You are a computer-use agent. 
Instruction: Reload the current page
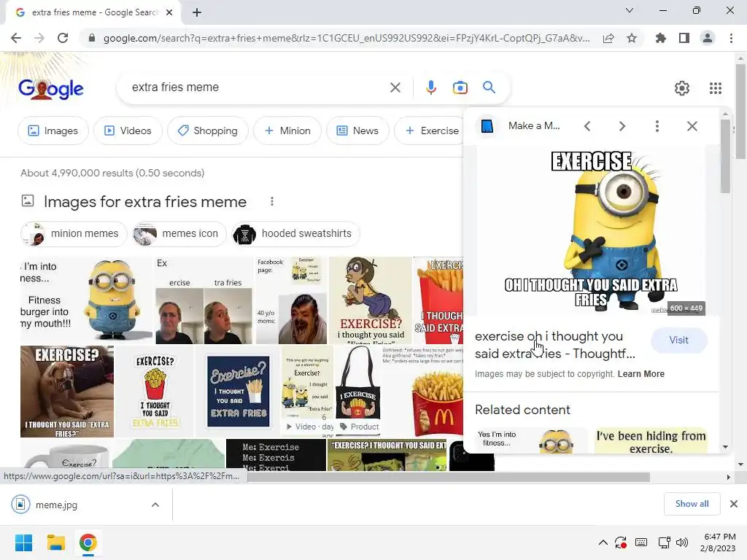[x=63, y=38]
